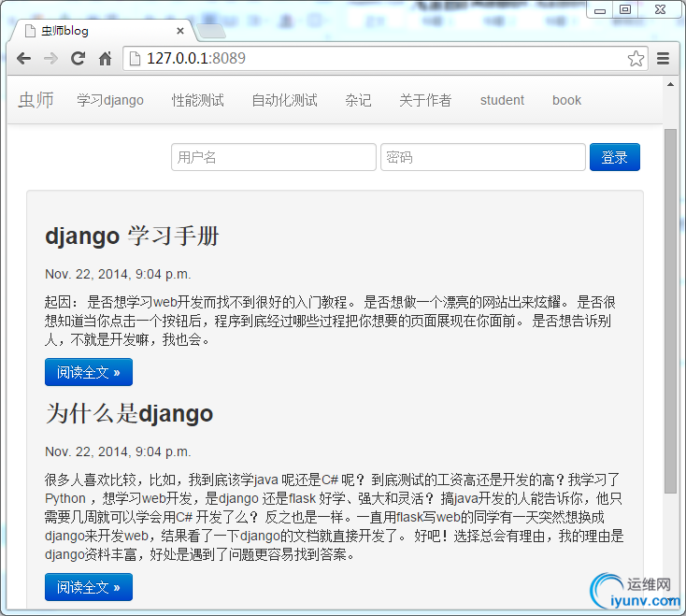Open the 性能测试 nav item
This screenshot has width=686, height=616.
coord(198,100)
